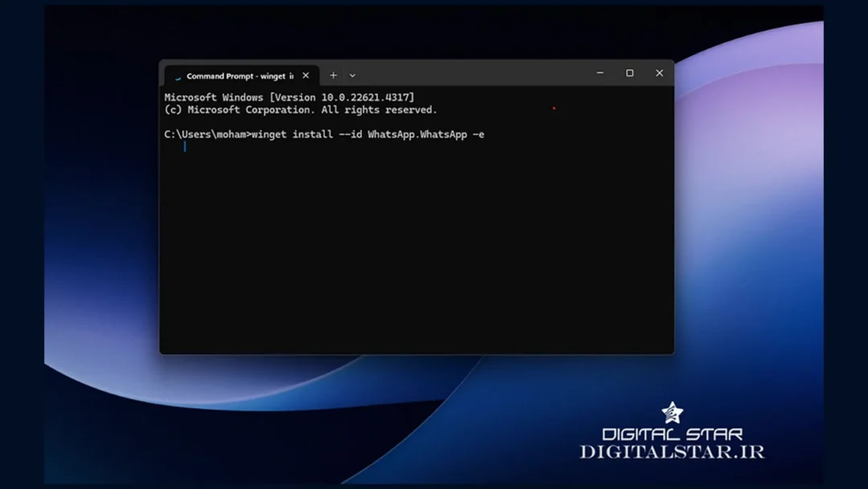The image size is (868, 489).
Task: Close the terminal window
Action: point(659,73)
